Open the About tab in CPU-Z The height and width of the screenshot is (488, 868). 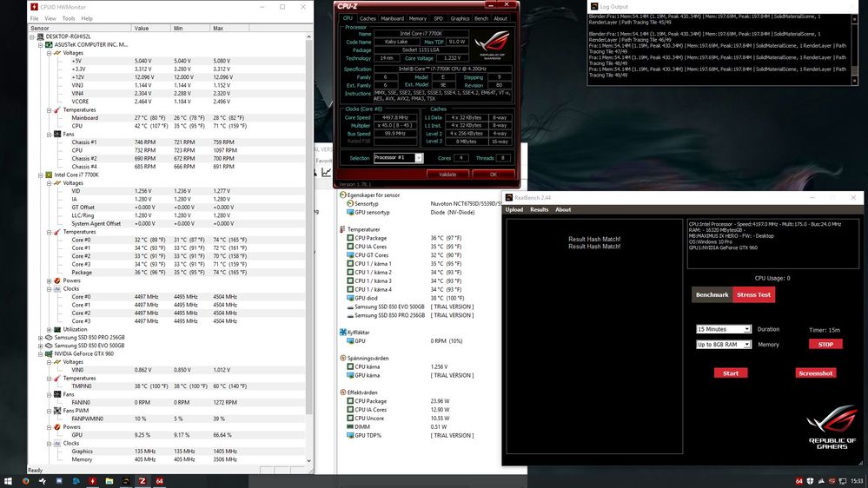click(x=500, y=18)
